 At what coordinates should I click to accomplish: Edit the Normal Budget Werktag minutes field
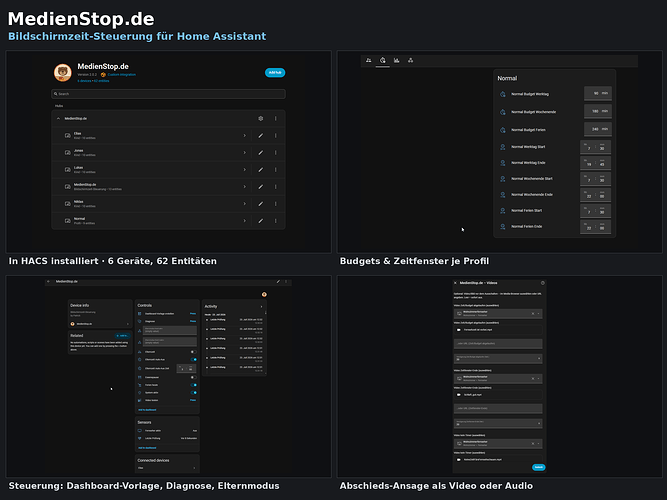[x=598, y=93]
